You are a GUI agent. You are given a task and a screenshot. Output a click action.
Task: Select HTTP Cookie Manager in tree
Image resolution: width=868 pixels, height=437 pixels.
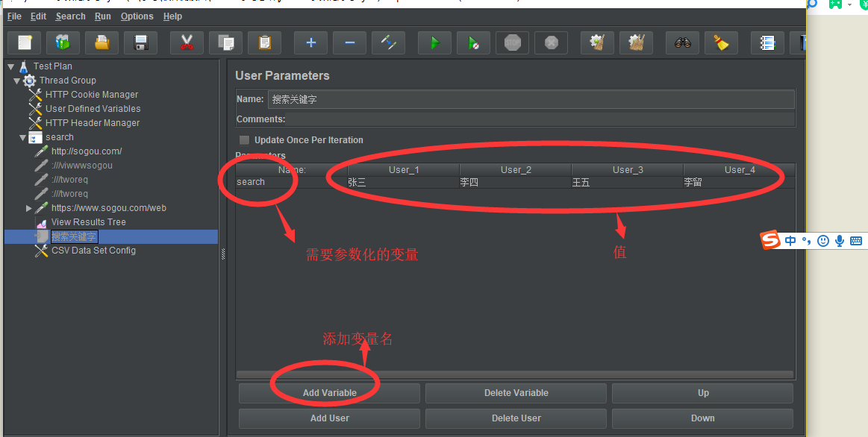tap(91, 95)
